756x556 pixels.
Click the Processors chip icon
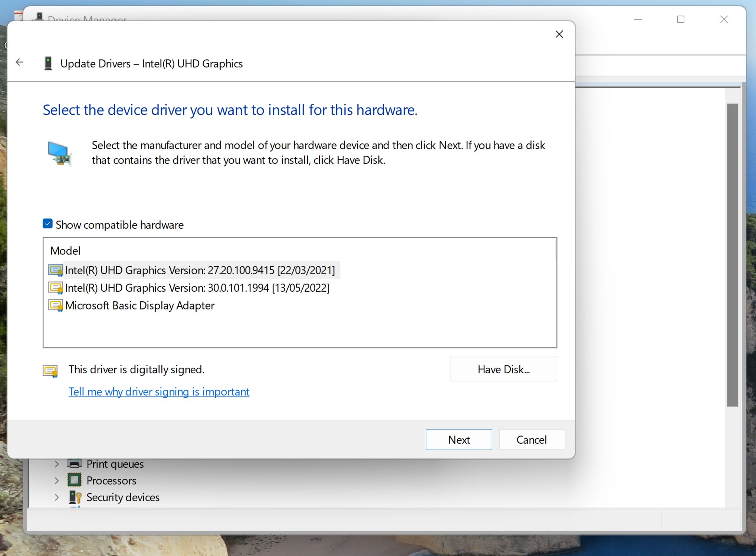click(74, 480)
